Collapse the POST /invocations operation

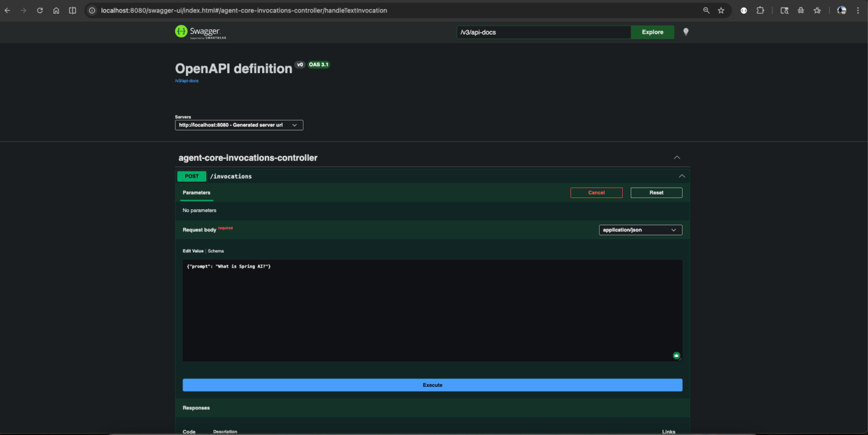(682, 176)
